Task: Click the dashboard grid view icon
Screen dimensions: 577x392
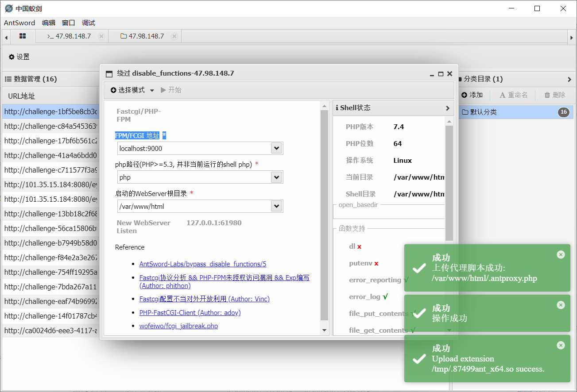Action: tap(22, 36)
